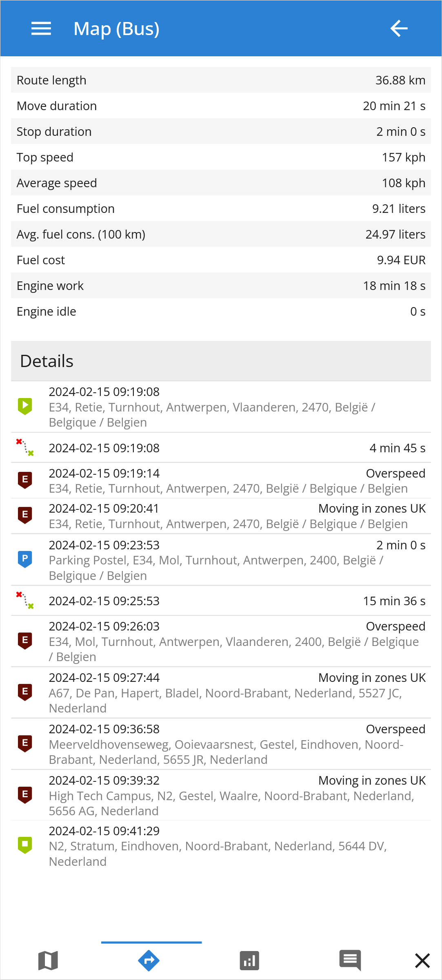Select the Parking Postel stop entry

click(x=220, y=560)
